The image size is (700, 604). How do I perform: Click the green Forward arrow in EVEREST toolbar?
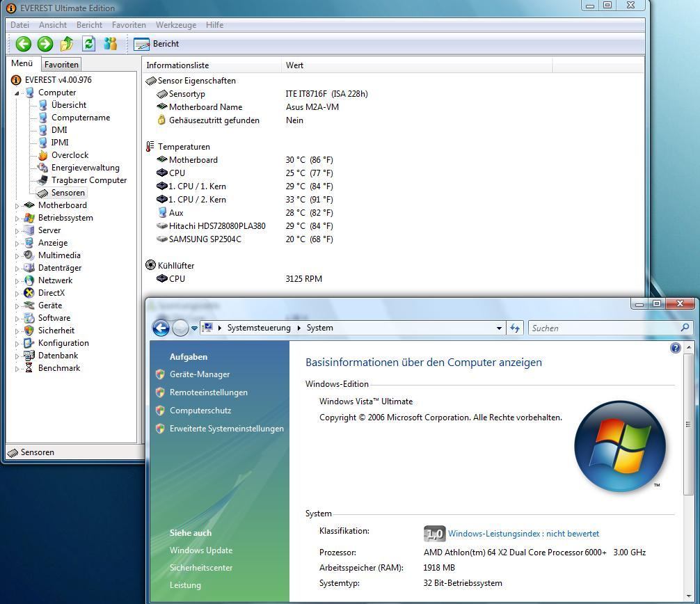(45, 44)
